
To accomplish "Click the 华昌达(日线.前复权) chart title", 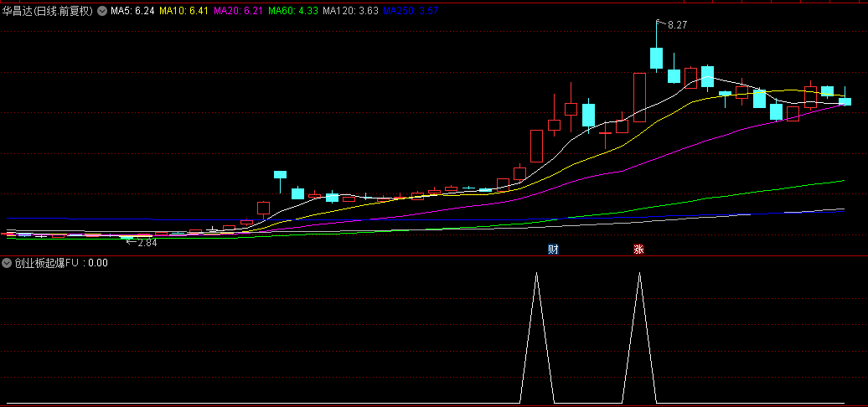I will 48,10.
